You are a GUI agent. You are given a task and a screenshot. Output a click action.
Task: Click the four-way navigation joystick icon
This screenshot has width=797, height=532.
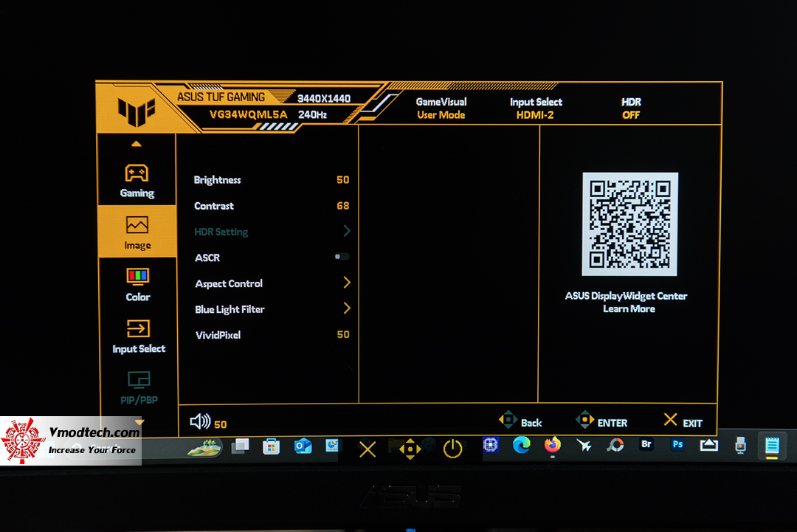point(410,449)
